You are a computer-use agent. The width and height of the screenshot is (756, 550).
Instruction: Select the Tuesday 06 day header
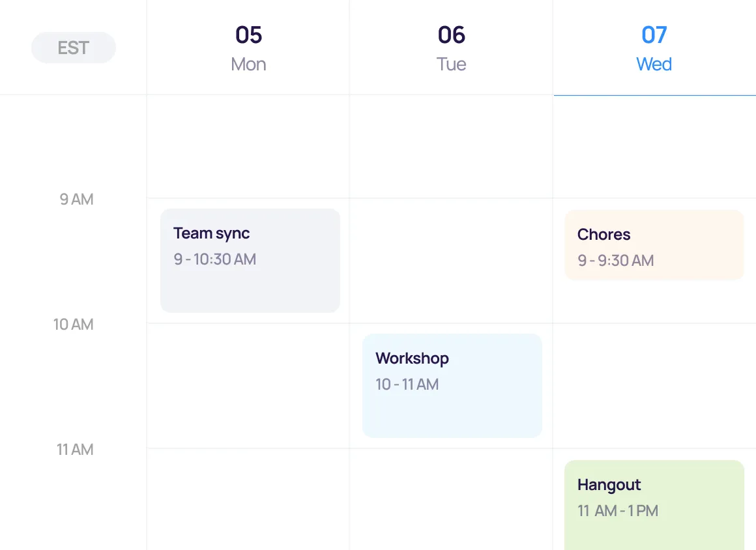(451, 48)
